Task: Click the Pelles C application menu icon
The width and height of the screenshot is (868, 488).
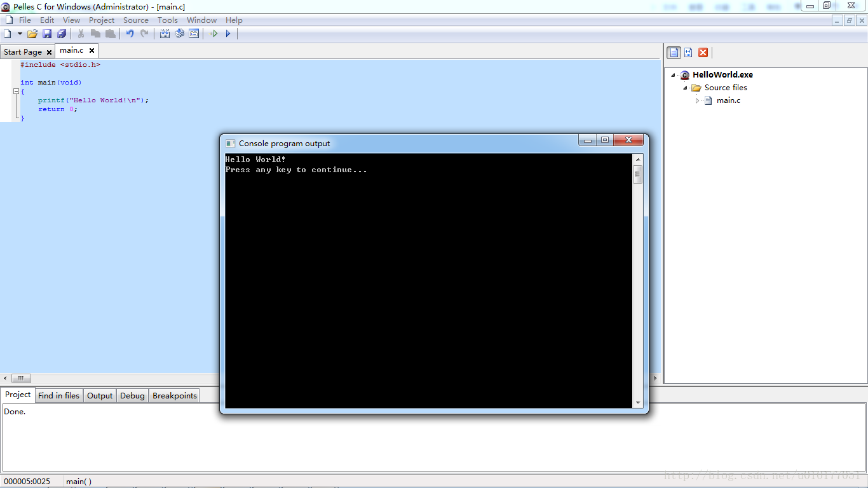Action: coord(6,7)
